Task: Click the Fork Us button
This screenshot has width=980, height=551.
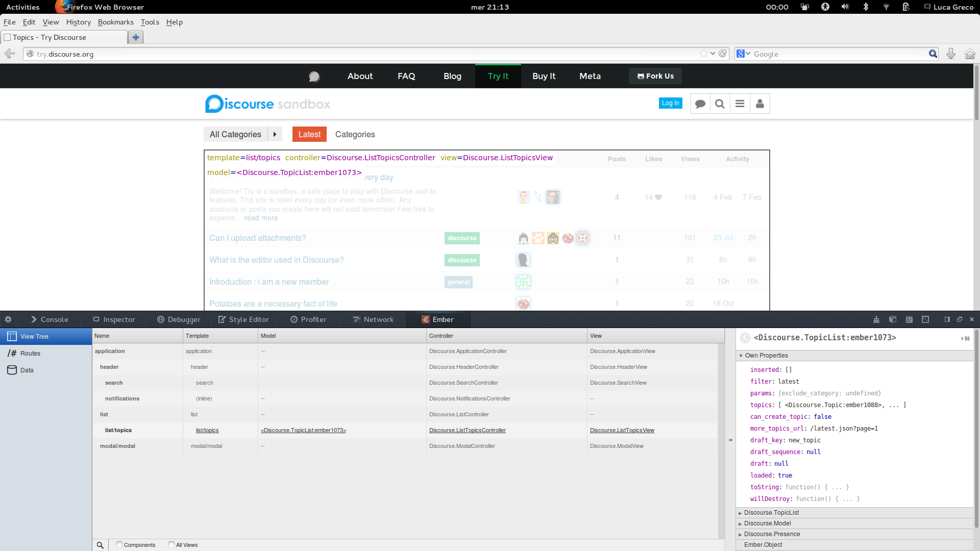Action: click(x=655, y=76)
